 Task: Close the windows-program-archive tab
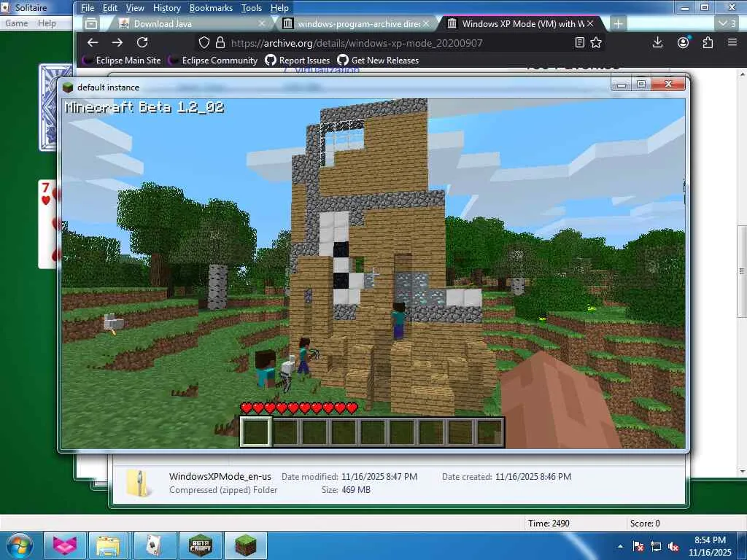(426, 23)
